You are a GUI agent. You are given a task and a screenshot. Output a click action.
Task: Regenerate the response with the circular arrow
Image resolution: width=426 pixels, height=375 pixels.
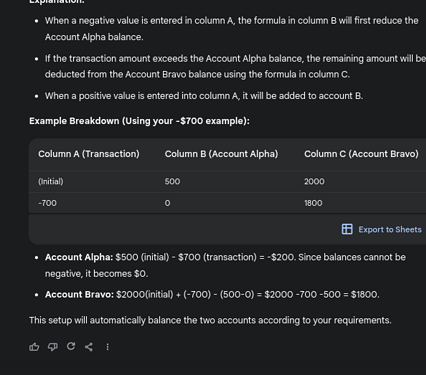click(x=71, y=346)
